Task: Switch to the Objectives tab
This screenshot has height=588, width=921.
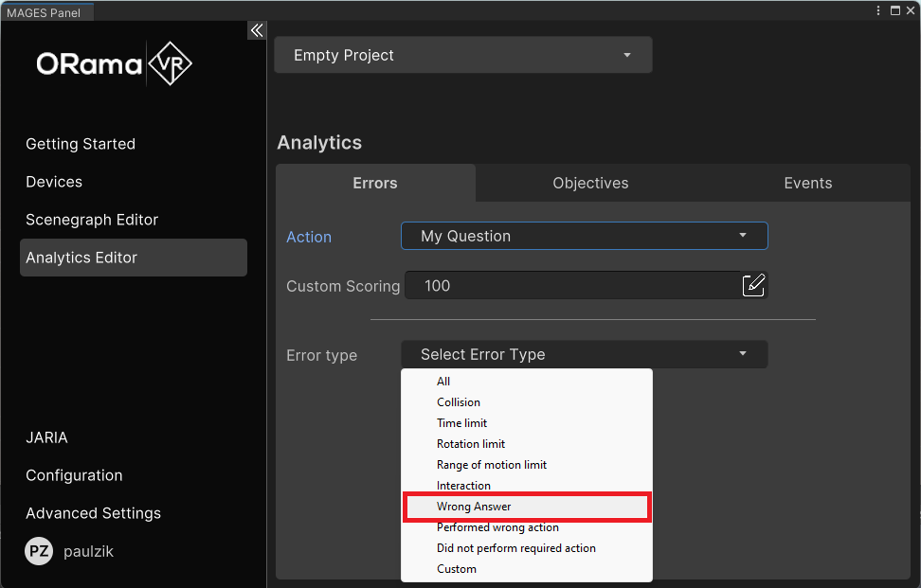Action: click(x=590, y=183)
